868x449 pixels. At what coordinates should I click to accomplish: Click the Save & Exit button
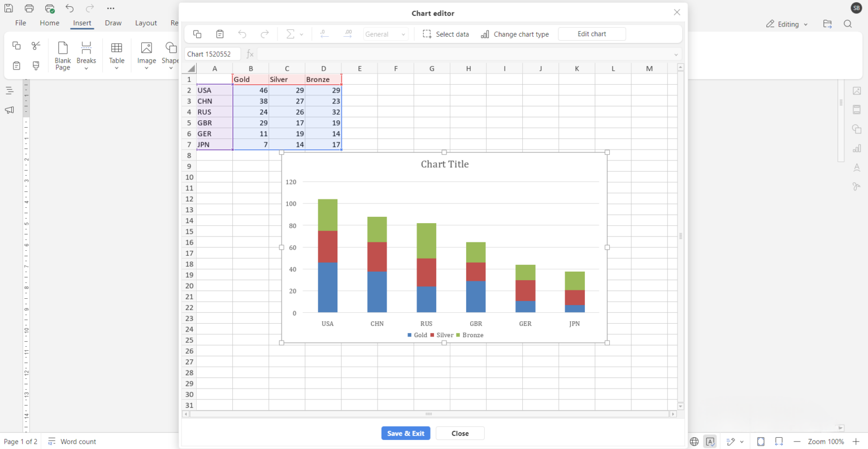[x=406, y=433]
